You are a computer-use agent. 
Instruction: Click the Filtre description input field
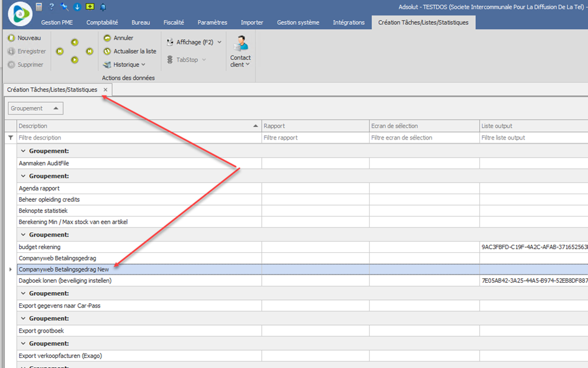click(139, 138)
